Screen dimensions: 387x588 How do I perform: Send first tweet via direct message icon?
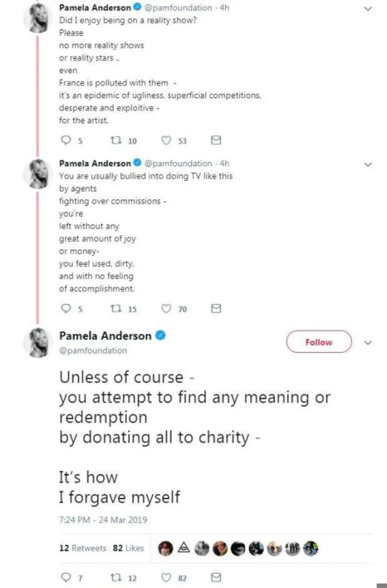pyautogui.click(x=216, y=140)
